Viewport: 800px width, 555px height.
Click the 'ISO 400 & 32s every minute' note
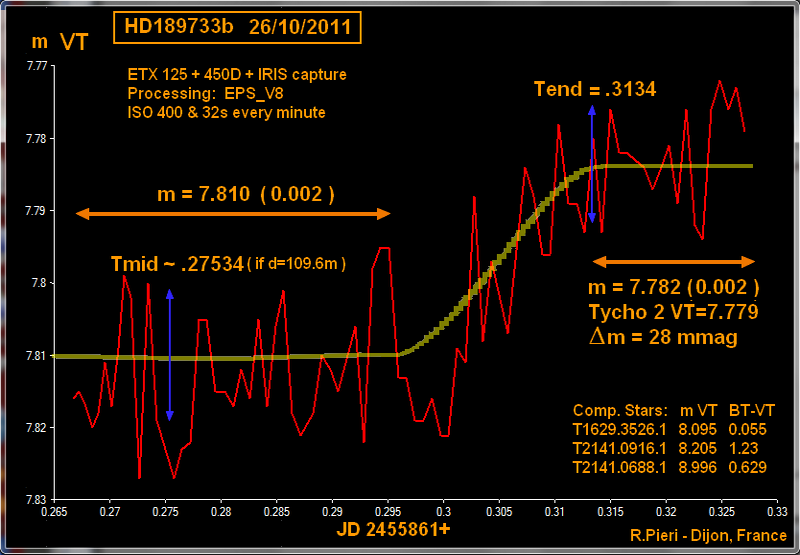226,112
